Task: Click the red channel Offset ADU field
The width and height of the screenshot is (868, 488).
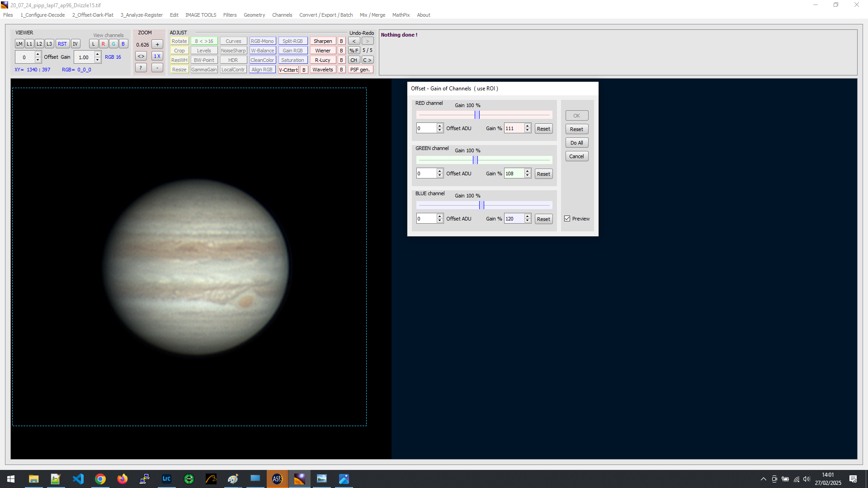Action: pyautogui.click(x=426, y=128)
